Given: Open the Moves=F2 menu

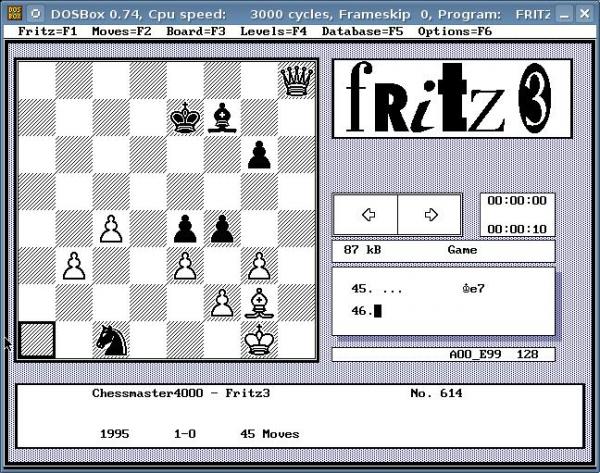Looking at the screenshot, I should tap(122, 31).
